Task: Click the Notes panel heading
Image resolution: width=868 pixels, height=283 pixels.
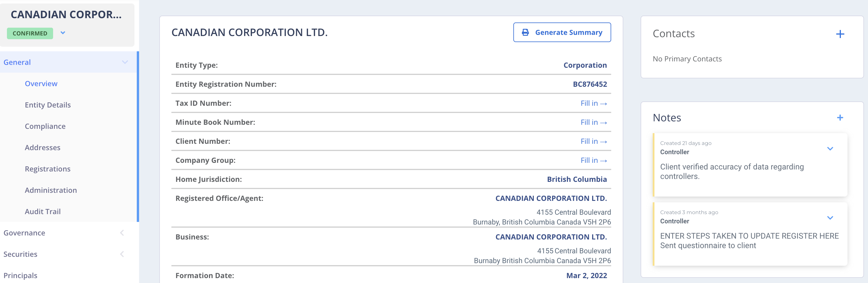Action: point(667,118)
